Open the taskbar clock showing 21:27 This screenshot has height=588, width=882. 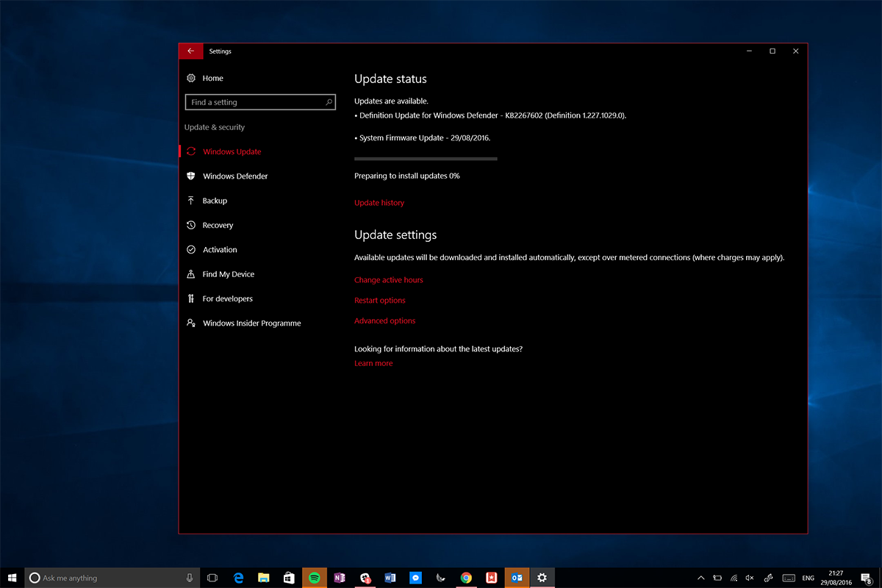[x=836, y=578]
